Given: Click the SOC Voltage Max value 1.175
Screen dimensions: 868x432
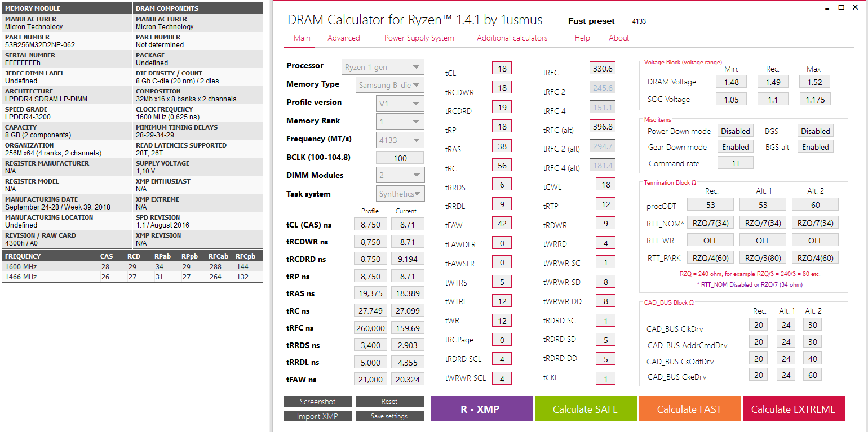Looking at the screenshot, I should pyautogui.click(x=814, y=99).
